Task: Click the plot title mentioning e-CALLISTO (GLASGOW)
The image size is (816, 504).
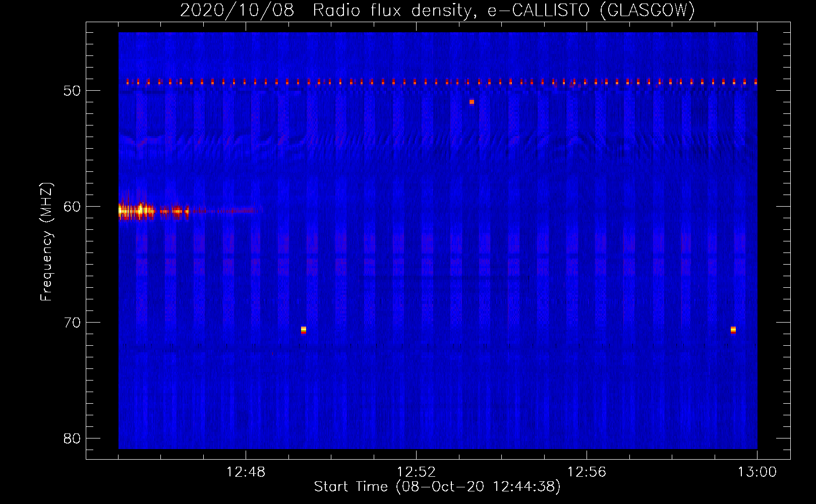Action: [x=437, y=10]
